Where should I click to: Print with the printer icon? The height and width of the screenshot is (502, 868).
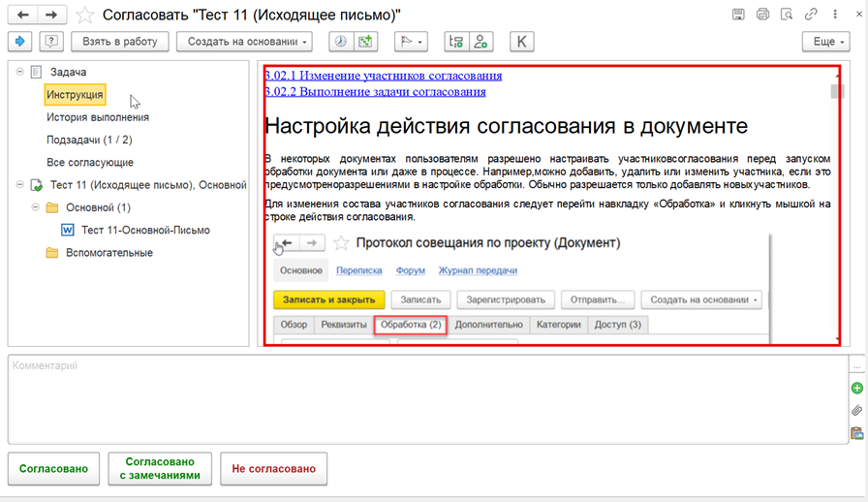[762, 15]
